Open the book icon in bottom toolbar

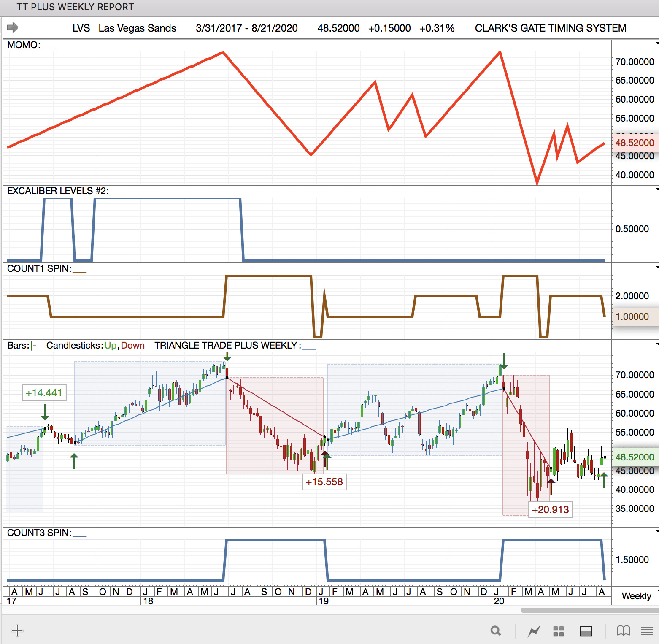click(x=623, y=631)
